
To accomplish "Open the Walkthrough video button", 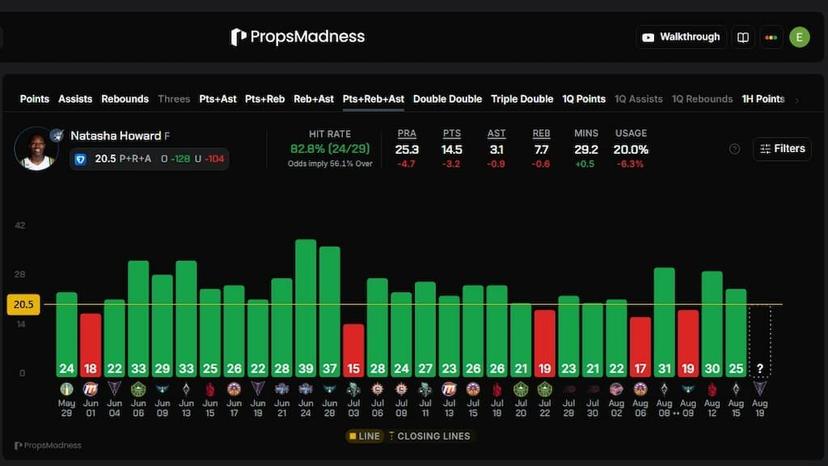I will 681,37.
